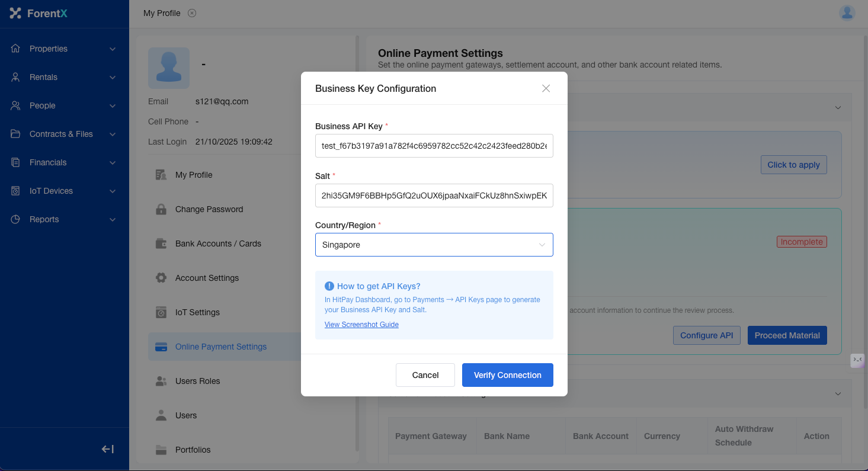Expand the IoT Devices menu
Viewport: 868px width, 471px height.
64,191
